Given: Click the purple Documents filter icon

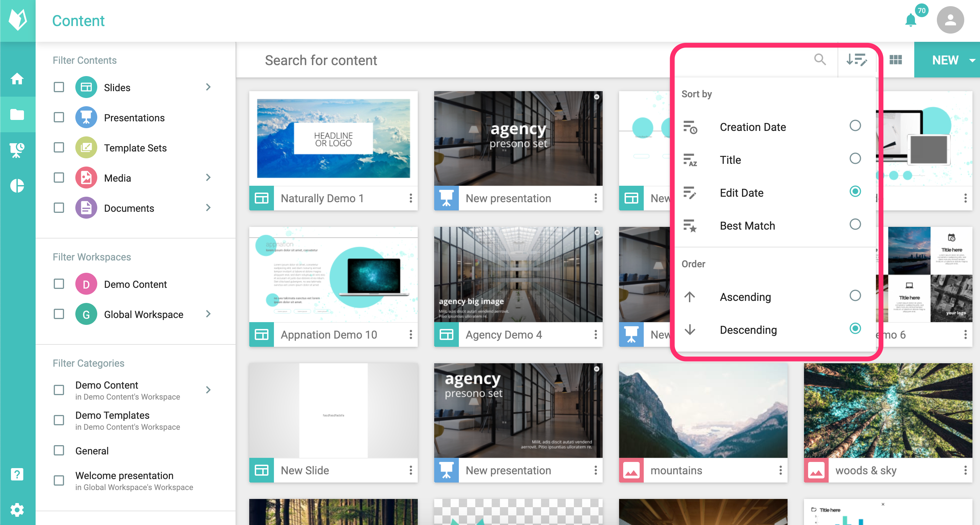Looking at the screenshot, I should (86, 208).
